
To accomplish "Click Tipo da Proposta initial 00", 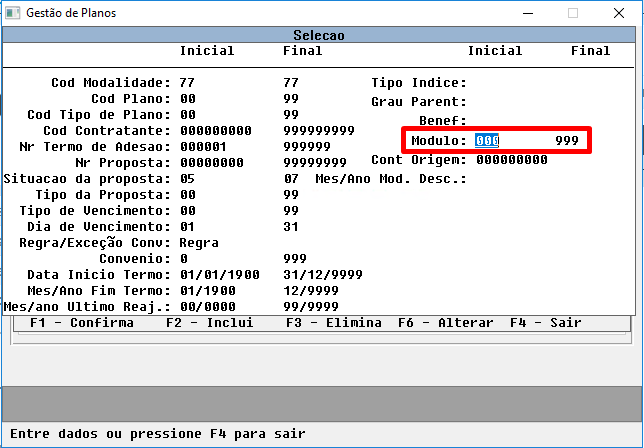I will [188, 195].
